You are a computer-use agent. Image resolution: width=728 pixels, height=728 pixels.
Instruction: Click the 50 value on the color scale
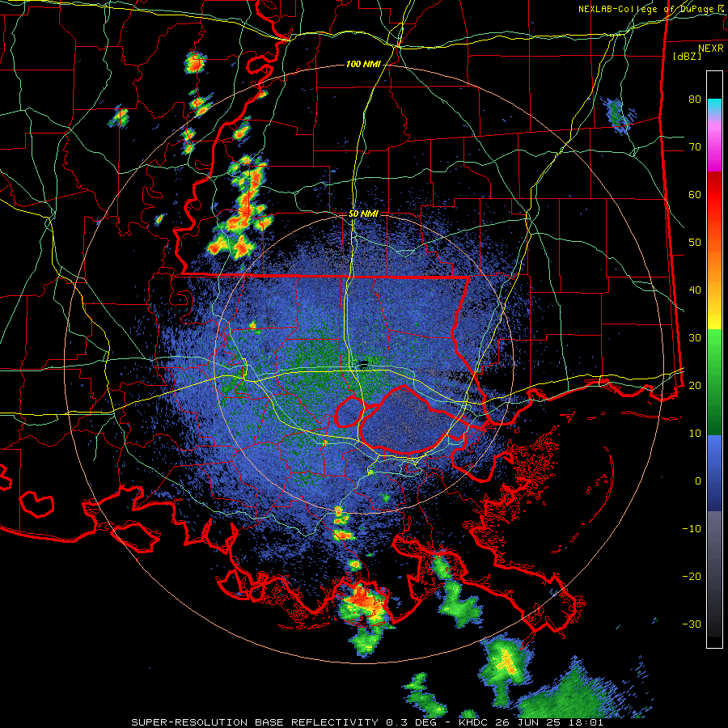click(695, 243)
